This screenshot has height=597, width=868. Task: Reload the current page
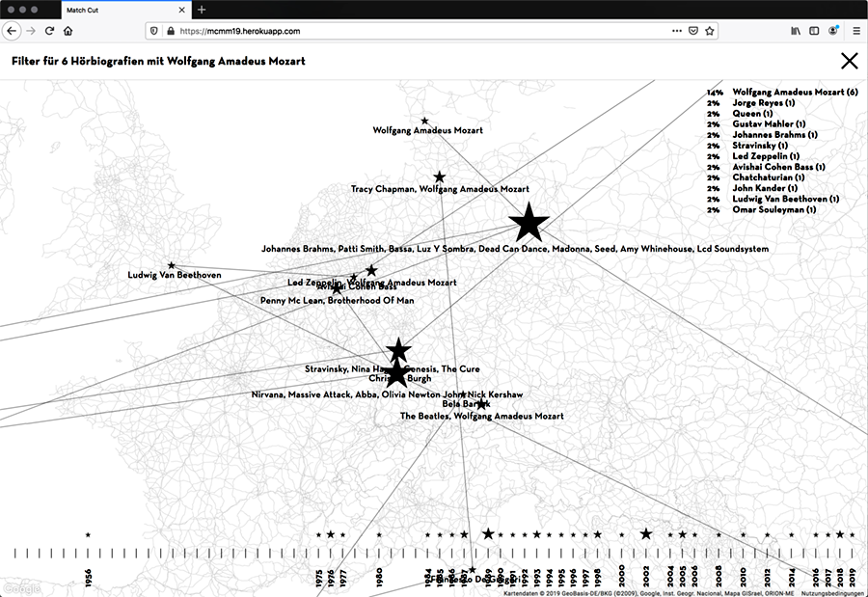[49, 31]
